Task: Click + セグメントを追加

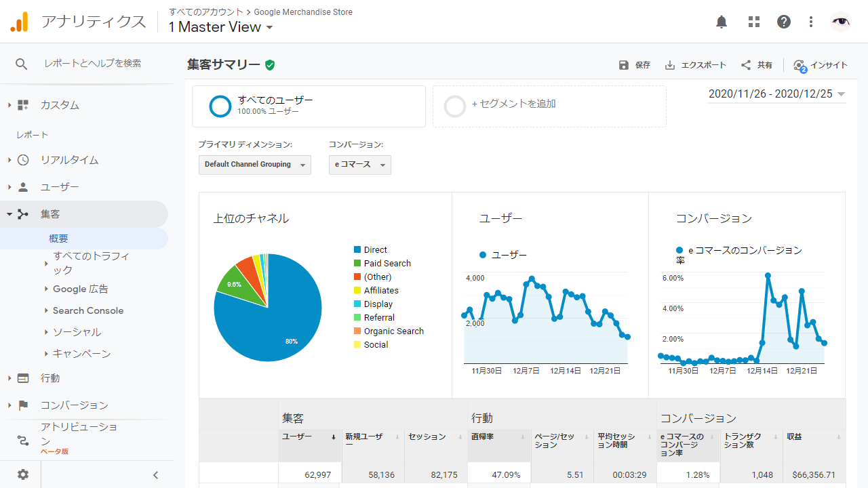Action: [513, 104]
